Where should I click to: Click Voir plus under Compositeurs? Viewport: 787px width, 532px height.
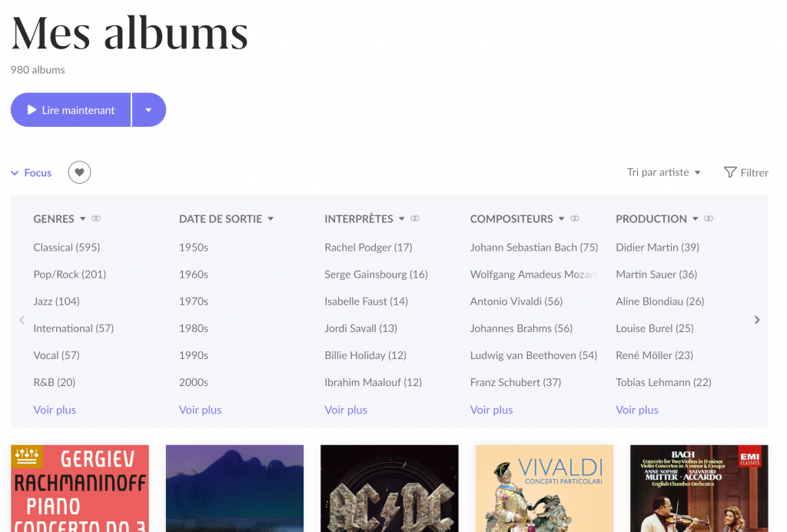coord(491,410)
